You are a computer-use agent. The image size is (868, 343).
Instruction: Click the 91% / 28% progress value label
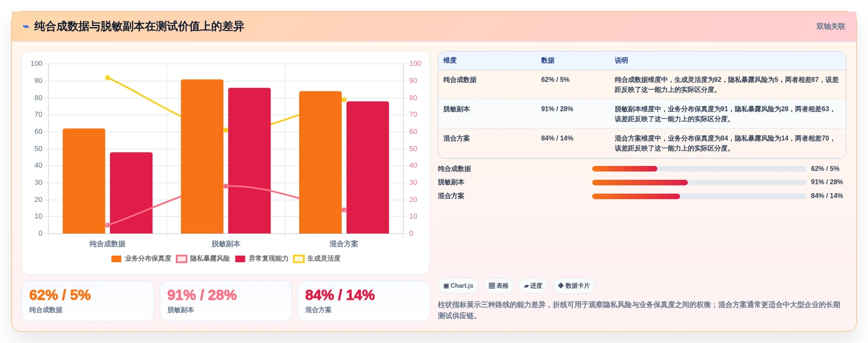coord(827,182)
